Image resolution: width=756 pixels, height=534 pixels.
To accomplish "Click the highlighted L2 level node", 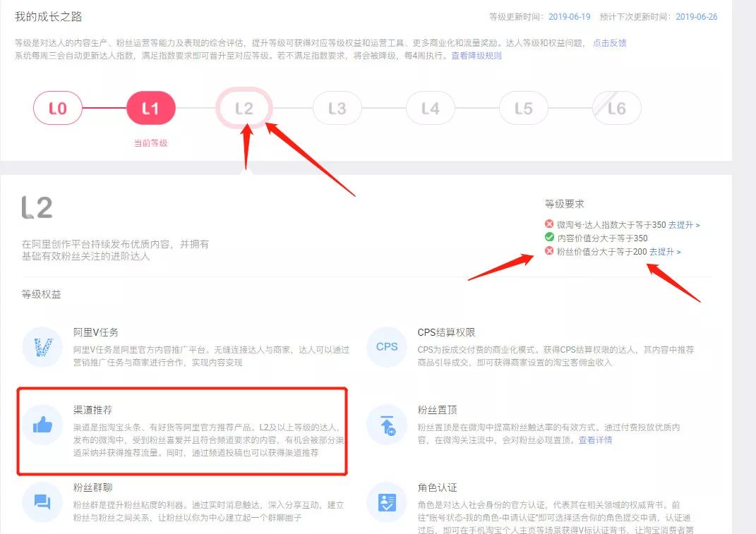I will pyautogui.click(x=244, y=107).
